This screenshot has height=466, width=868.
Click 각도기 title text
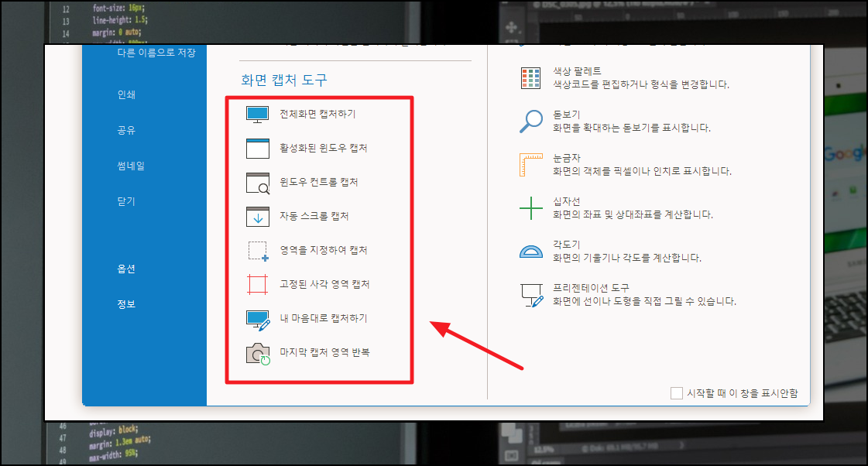[x=566, y=244]
